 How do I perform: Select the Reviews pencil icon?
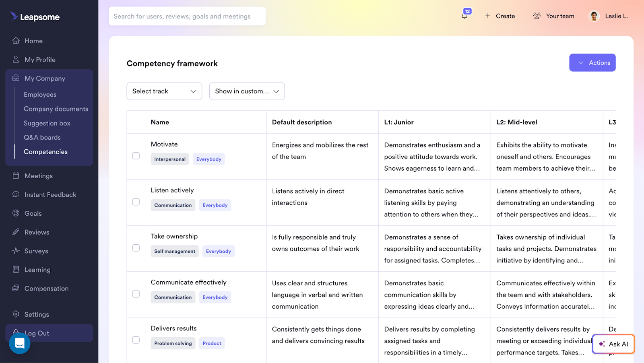click(x=16, y=232)
